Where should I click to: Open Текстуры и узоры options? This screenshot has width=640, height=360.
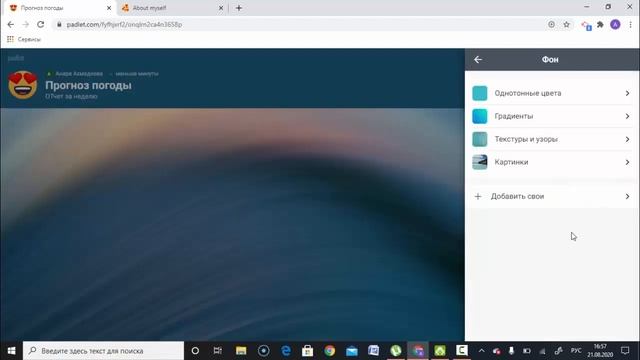(552, 139)
